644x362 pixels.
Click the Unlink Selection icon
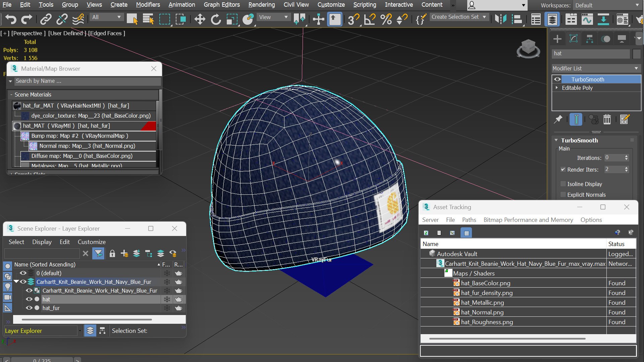pos(62,19)
